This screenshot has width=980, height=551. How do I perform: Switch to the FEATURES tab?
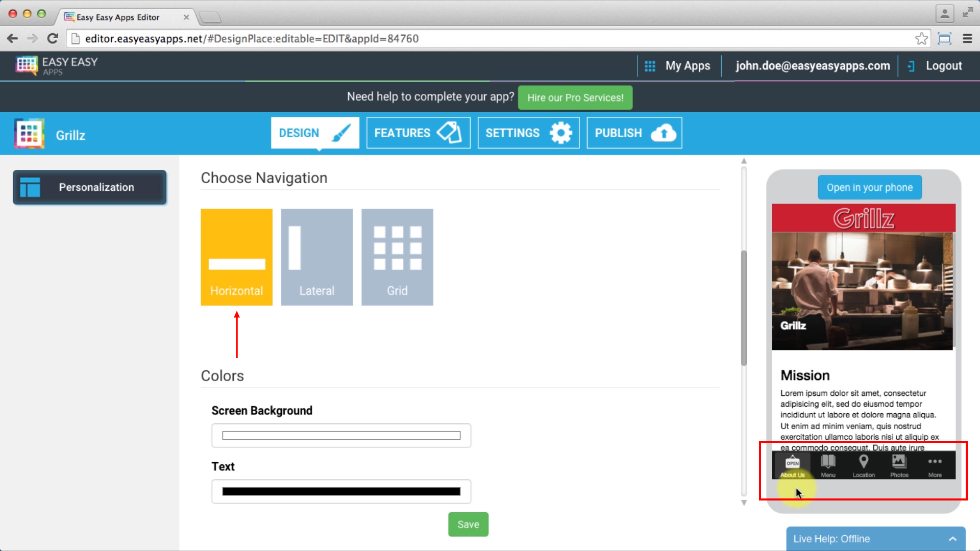coord(418,133)
